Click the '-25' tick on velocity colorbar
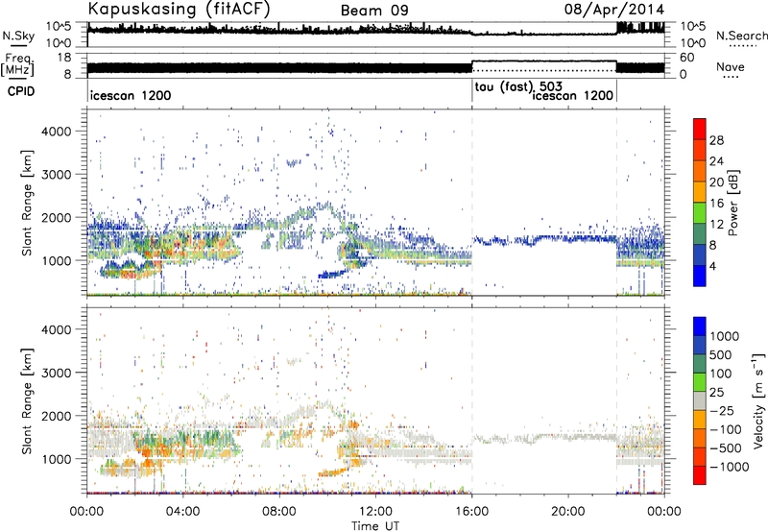This screenshot has width=768, height=532. (x=720, y=410)
